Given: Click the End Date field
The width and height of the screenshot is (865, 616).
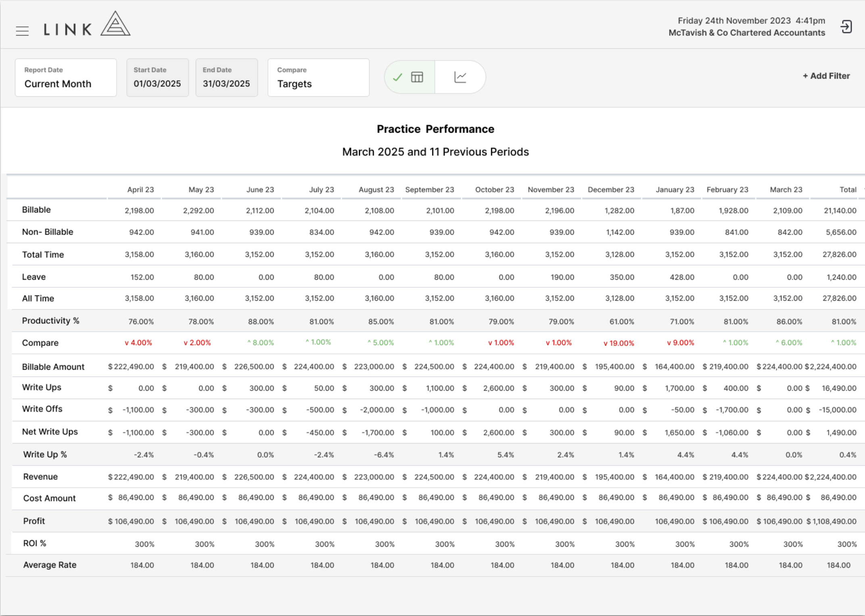Looking at the screenshot, I should [x=226, y=77].
